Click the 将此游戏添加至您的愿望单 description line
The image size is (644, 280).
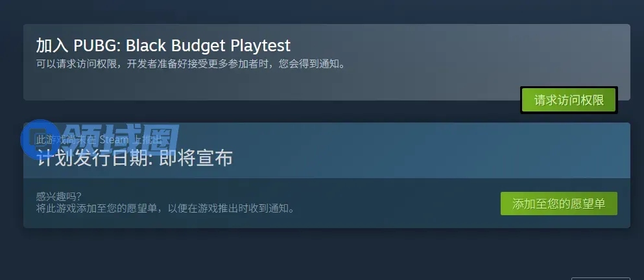pos(165,208)
